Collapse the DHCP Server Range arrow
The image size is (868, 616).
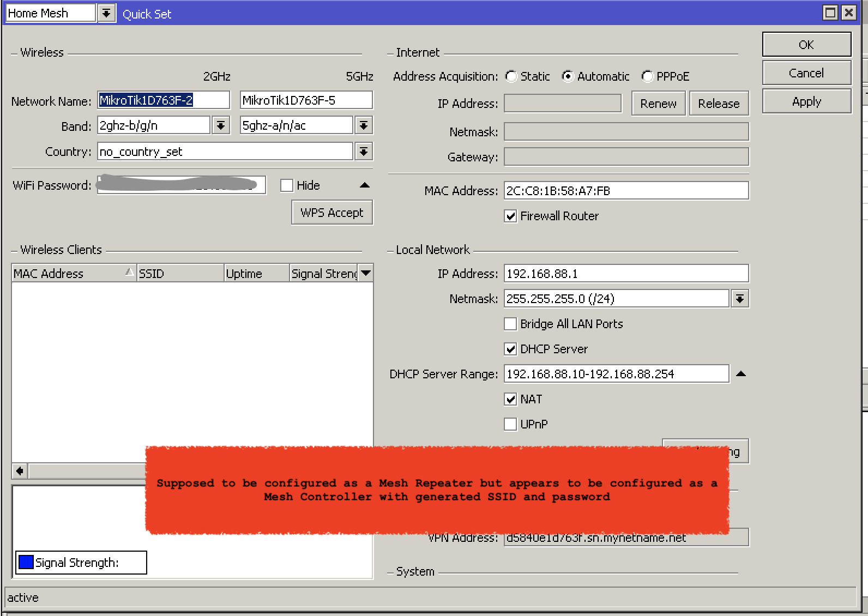tap(740, 374)
